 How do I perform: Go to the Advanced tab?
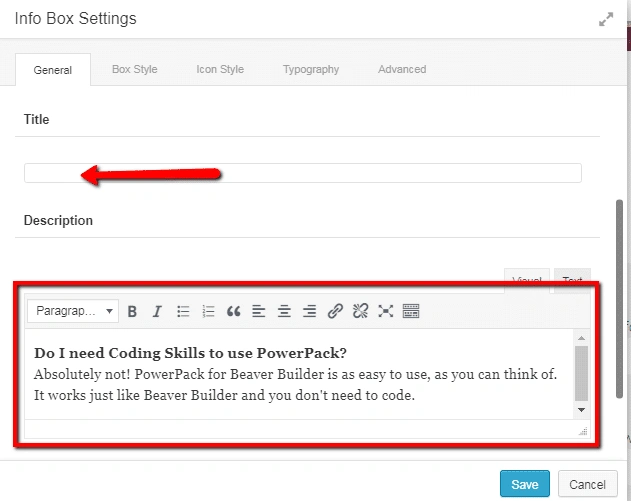pos(402,70)
